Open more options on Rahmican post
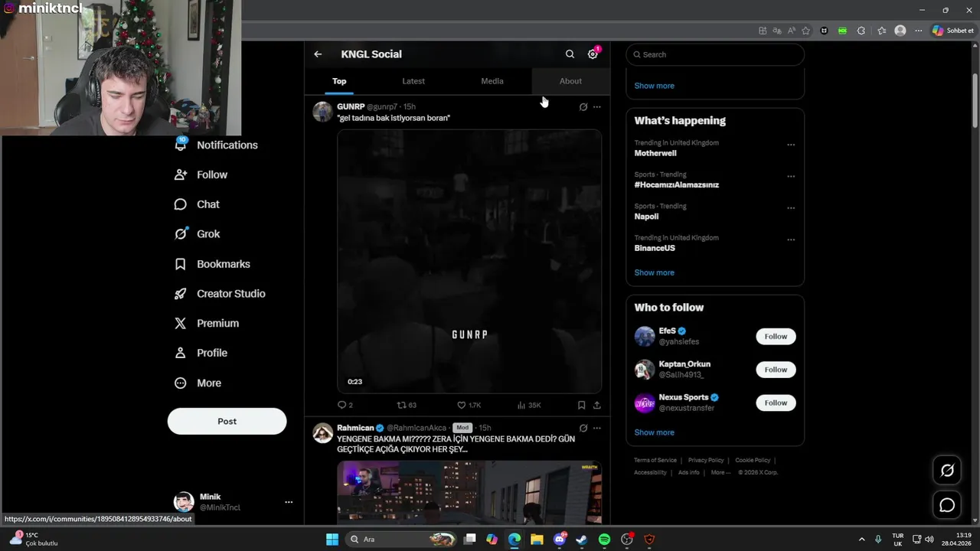This screenshot has height=551, width=980. 597,428
